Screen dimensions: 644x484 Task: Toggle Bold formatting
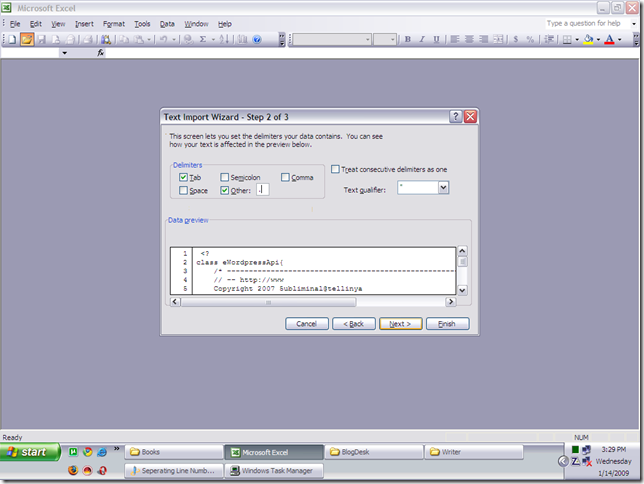(x=408, y=39)
